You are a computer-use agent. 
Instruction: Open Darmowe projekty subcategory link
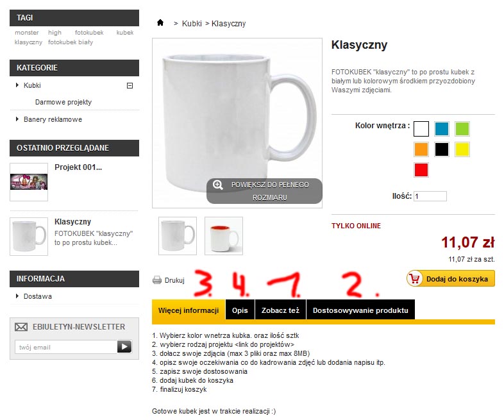coord(63,102)
